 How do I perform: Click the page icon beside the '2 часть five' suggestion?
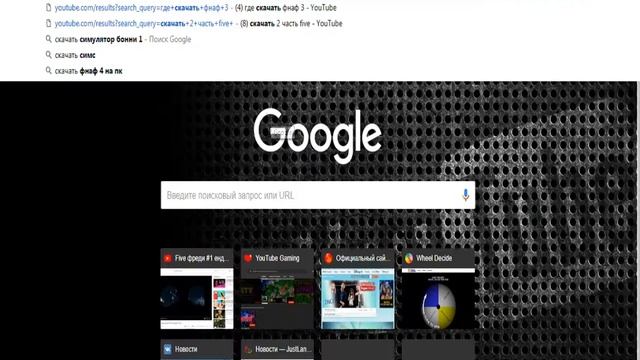coord(48,23)
